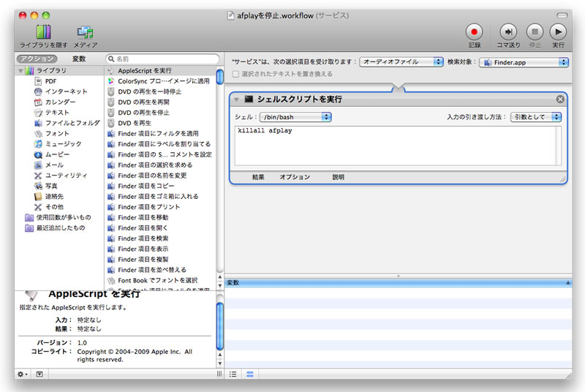
Task: Show the log list view at bottom
Action: pos(233,374)
